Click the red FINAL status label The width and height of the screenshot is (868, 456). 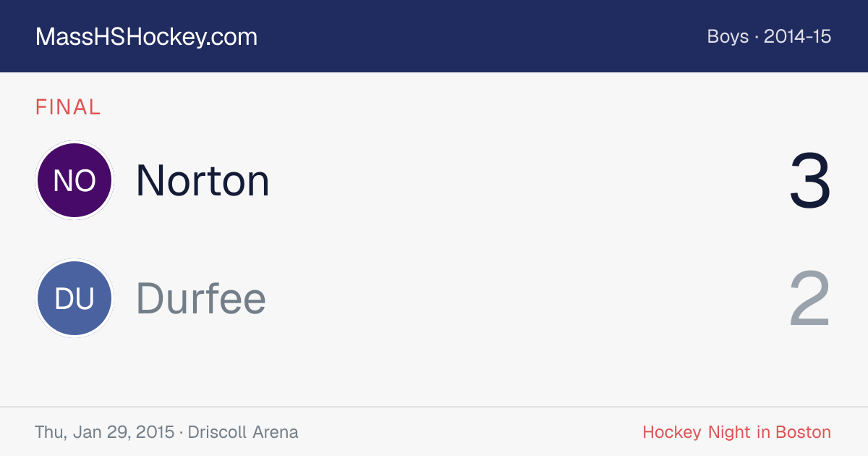pyautogui.click(x=68, y=107)
